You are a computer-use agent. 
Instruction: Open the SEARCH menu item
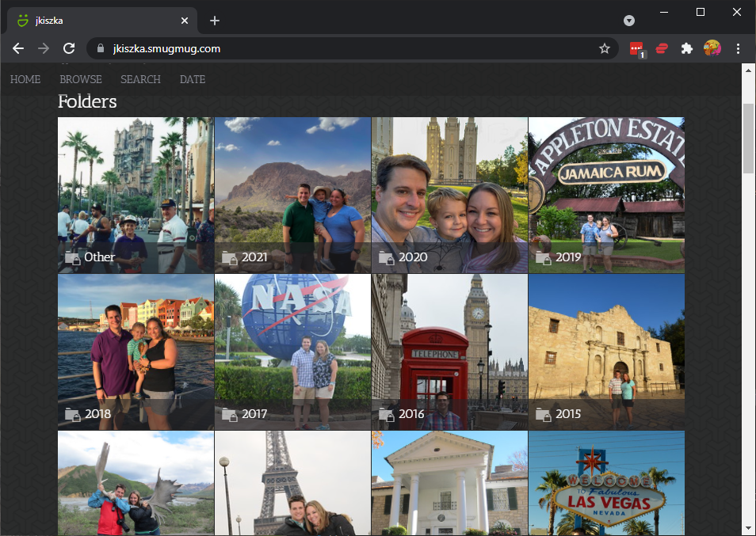(x=140, y=79)
